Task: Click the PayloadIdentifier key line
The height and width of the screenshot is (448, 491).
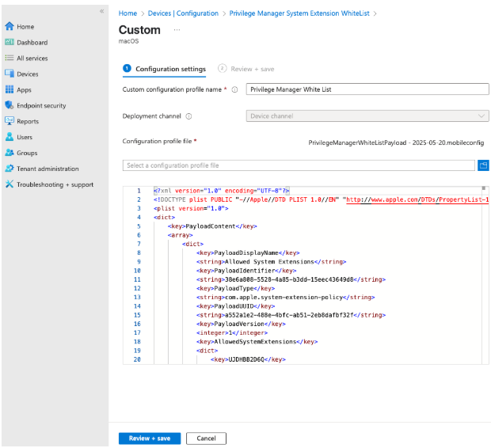Action: [246, 271]
